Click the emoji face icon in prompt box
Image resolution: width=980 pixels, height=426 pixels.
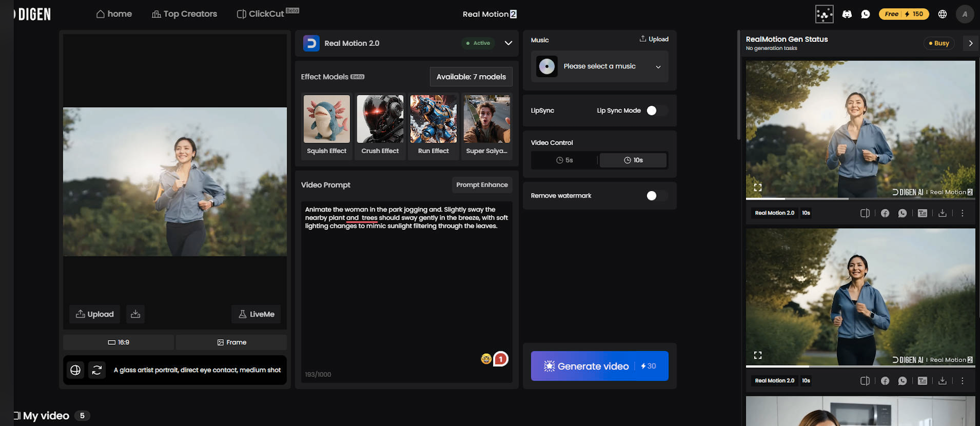tap(486, 359)
